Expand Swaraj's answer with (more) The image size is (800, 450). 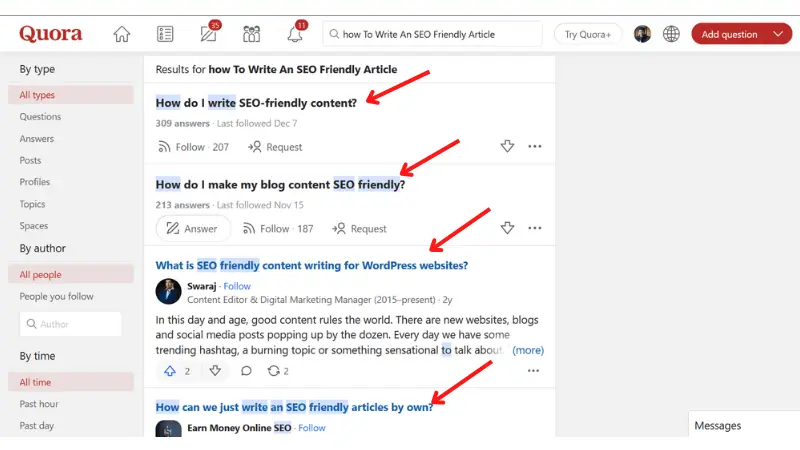(x=528, y=350)
